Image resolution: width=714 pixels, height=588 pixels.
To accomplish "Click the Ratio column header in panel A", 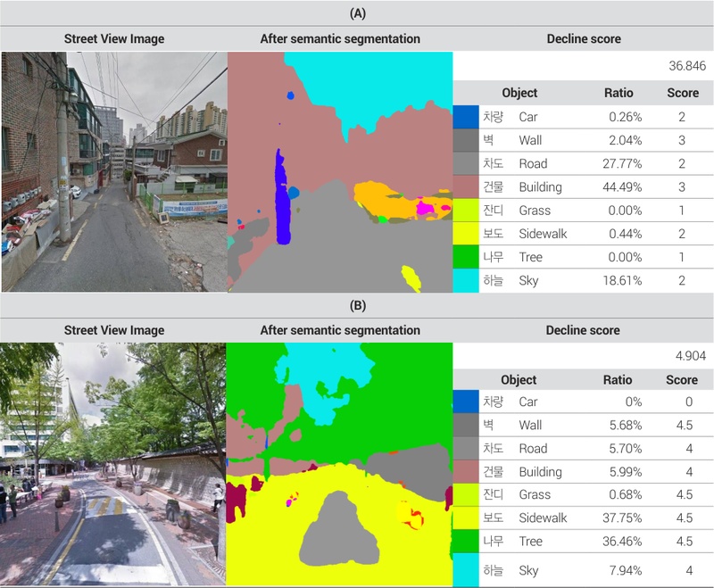I will (619, 93).
